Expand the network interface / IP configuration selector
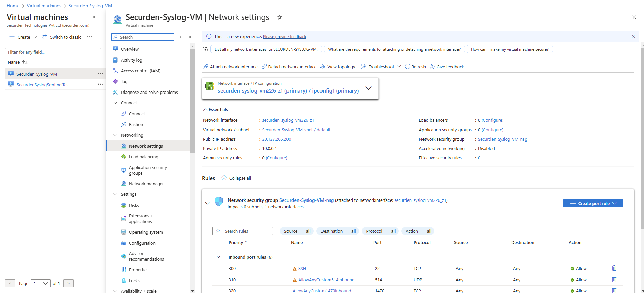The image size is (644, 293). pyautogui.click(x=369, y=88)
